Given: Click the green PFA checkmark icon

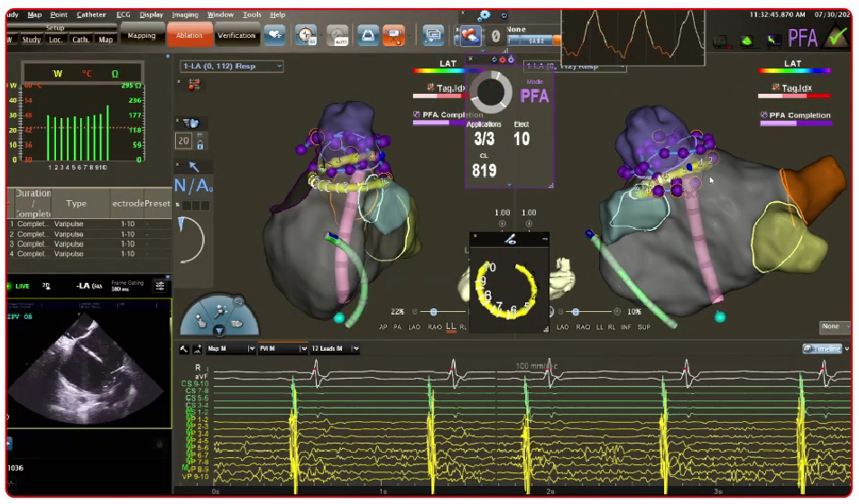Looking at the screenshot, I should click(836, 37).
